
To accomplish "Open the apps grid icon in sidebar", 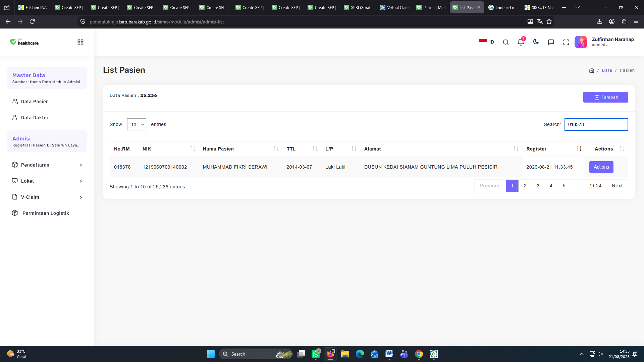I will pyautogui.click(x=80, y=42).
